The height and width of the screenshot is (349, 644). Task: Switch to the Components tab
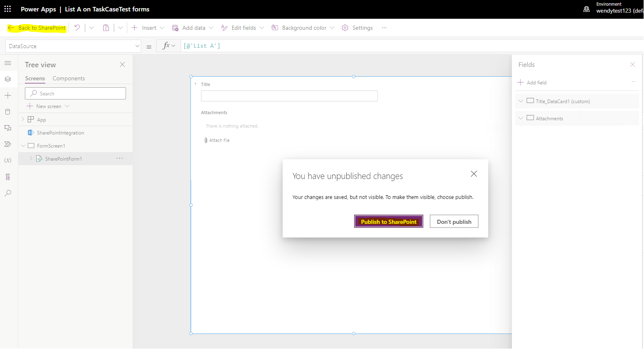pos(69,78)
